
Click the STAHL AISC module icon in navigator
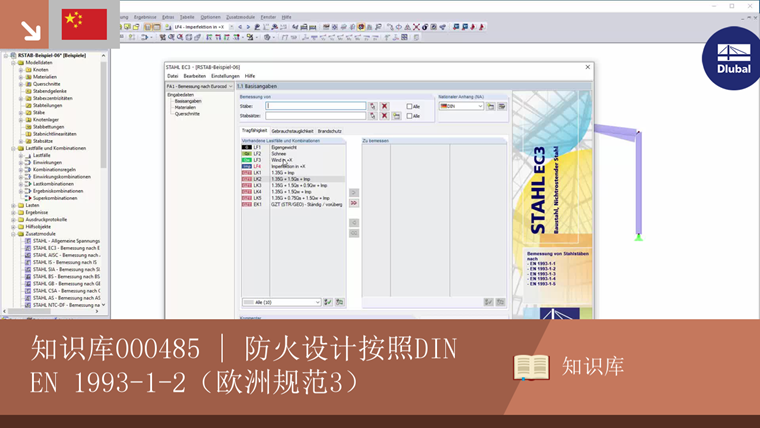(x=28, y=255)
